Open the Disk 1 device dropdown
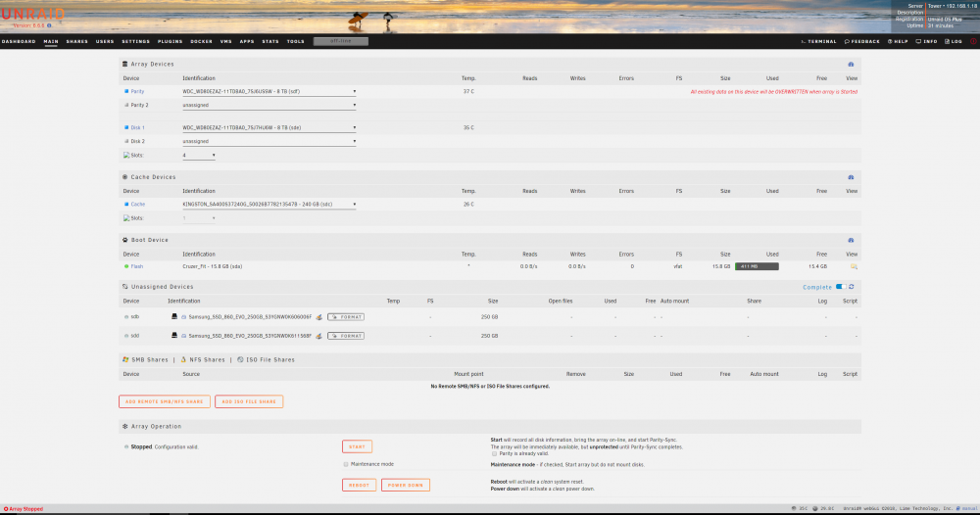The image size is (980, 515). click(269, 128)
